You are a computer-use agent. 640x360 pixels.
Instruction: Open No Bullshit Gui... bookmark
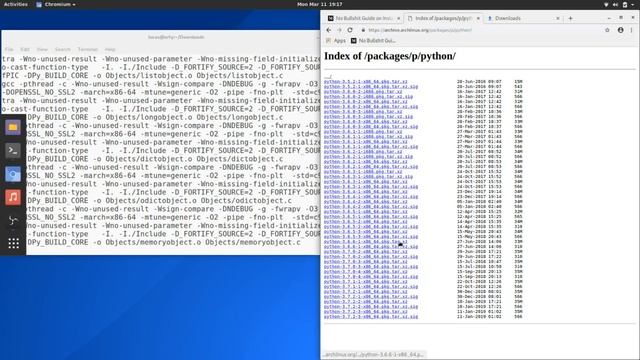[373, 40]
